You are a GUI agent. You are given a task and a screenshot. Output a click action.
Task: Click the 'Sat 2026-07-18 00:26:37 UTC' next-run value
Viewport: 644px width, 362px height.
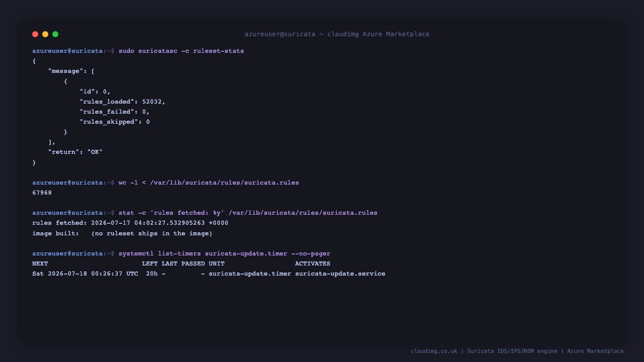(x=85, y=274)
